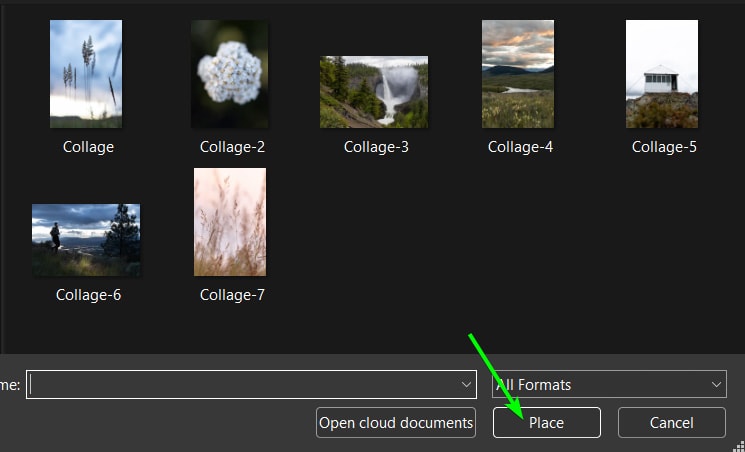Viewport: 745px width, 452px height.
Task: Select the Collage grass silhouette thumbnail
Action: point(86,74)
